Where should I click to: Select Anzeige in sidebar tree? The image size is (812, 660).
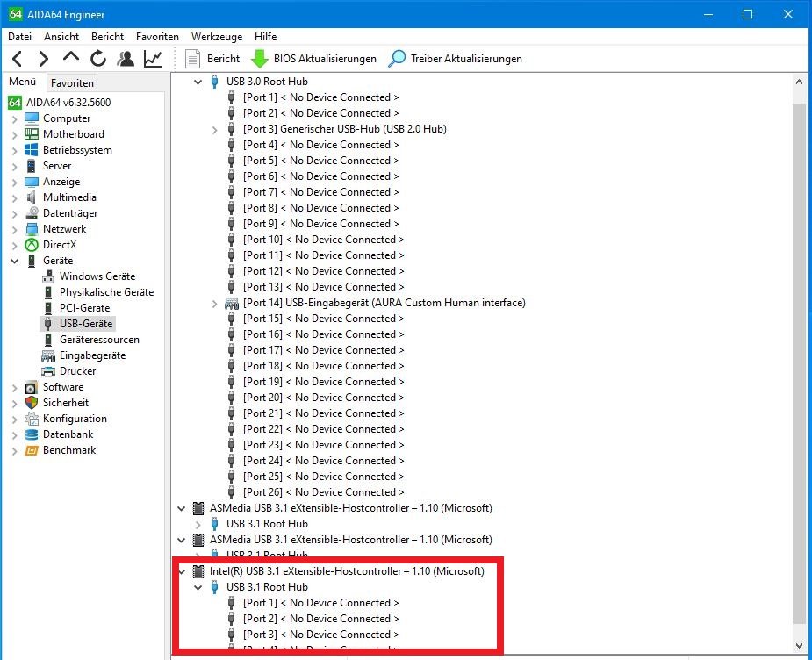(x=61, y=182)
